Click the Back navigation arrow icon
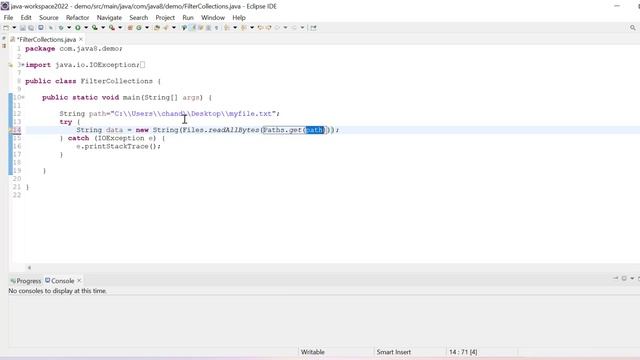640x360 pixels. point(277,28)
